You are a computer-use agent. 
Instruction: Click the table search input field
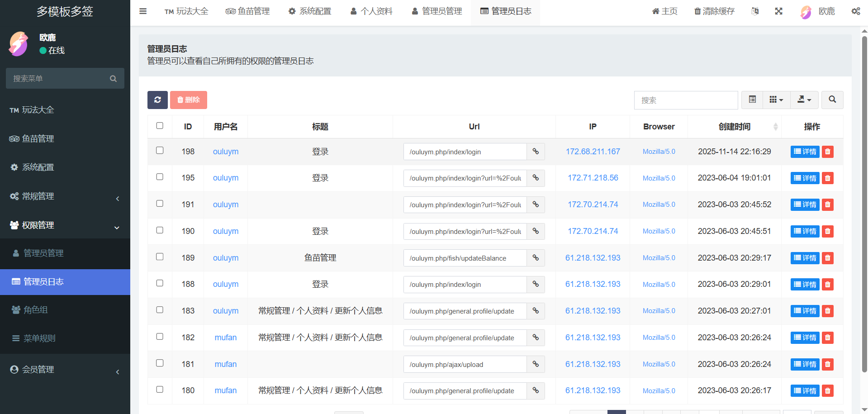coord(685,100)
